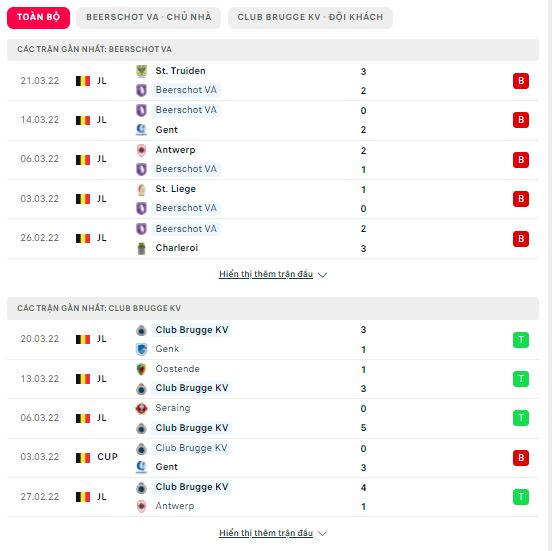
Task: Click the Antwerp crest in 06.03.22 Beerschot match
Action: click(x=141, y=150)
